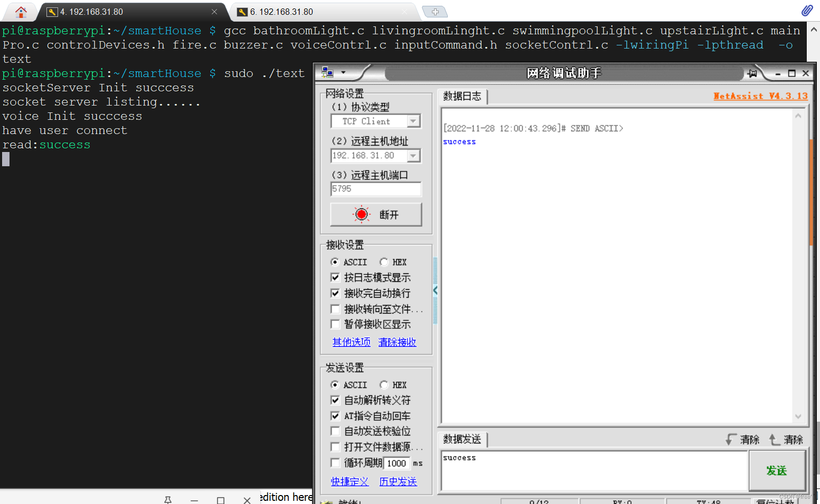Click 清除接收 link

397,342
